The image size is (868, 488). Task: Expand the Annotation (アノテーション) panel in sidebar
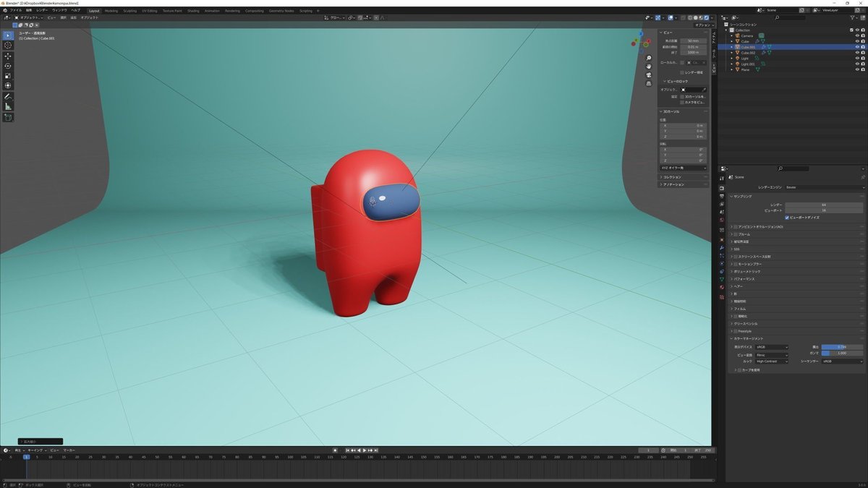click(684, 184)
